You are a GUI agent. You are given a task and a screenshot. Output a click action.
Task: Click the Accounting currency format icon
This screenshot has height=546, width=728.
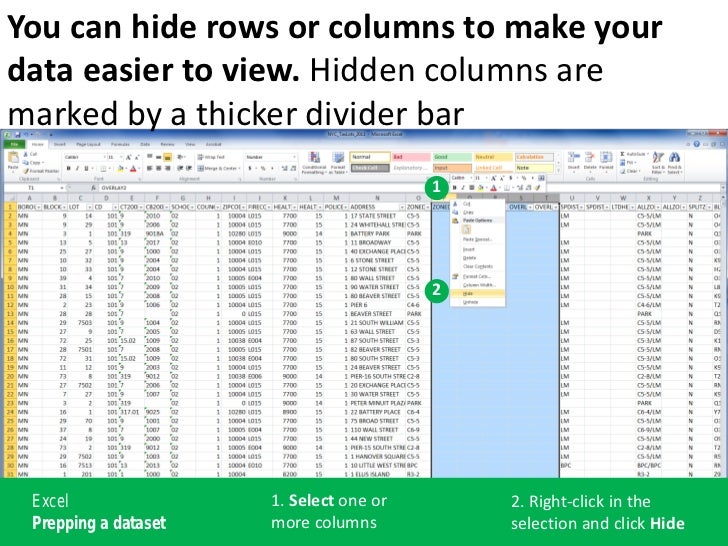[x=250, y=169]
